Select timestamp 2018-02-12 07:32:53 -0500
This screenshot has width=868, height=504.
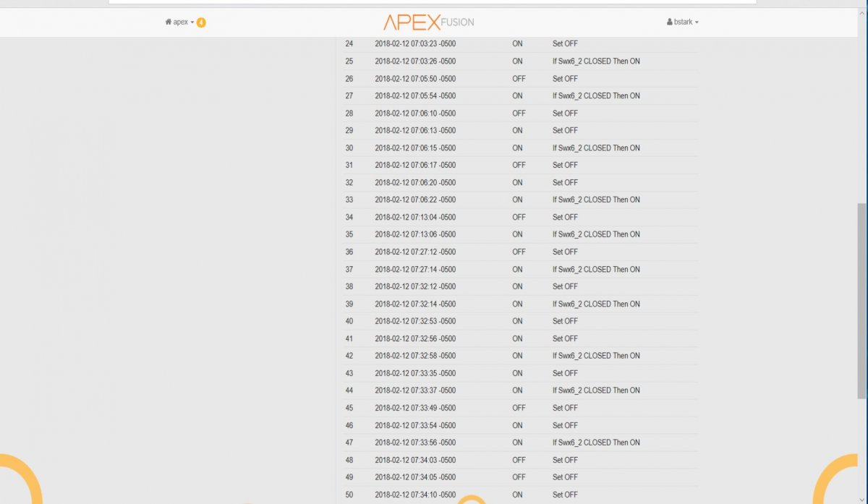[x=415, y=321]
